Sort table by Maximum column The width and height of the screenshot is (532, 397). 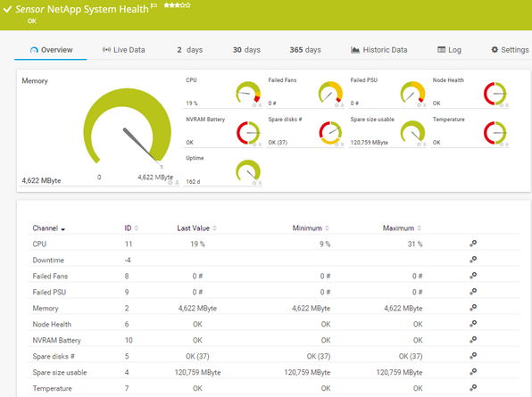click(402, 228)
